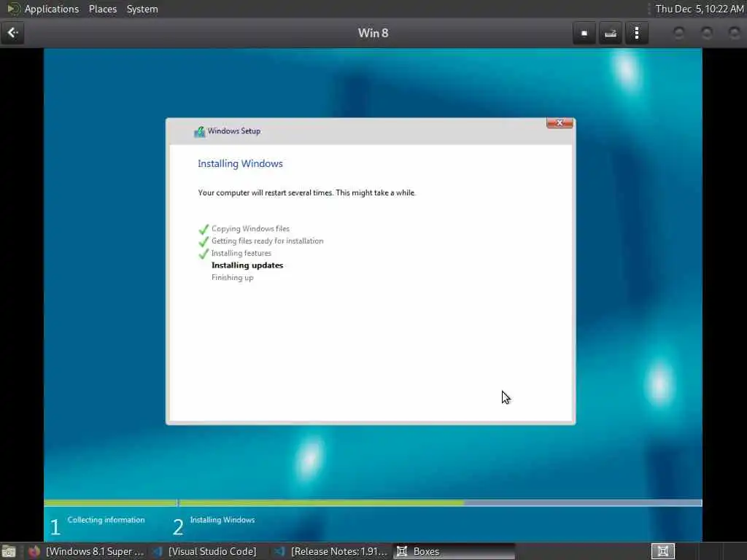Click the Installing features step

[x=241, y=253]
